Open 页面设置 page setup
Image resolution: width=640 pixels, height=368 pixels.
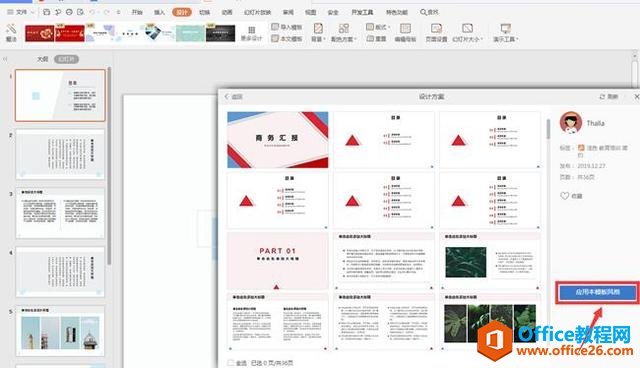point(436,33)
